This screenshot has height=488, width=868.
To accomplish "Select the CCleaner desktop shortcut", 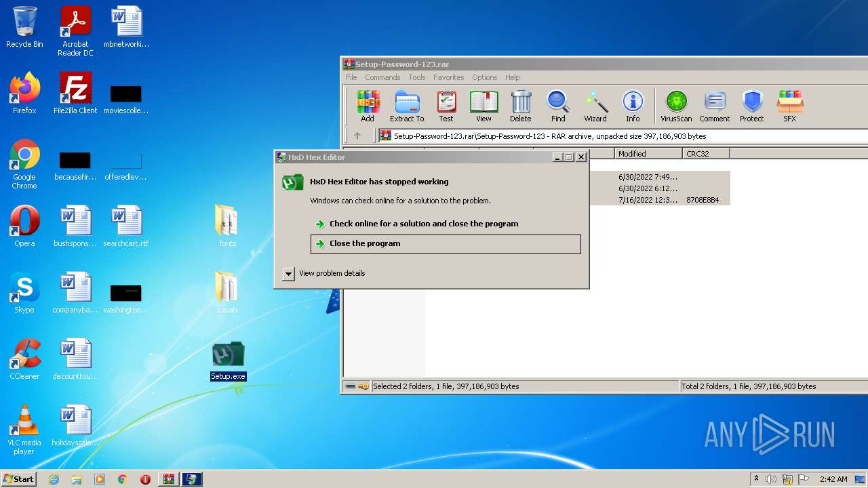I will (x=24, y=359).
